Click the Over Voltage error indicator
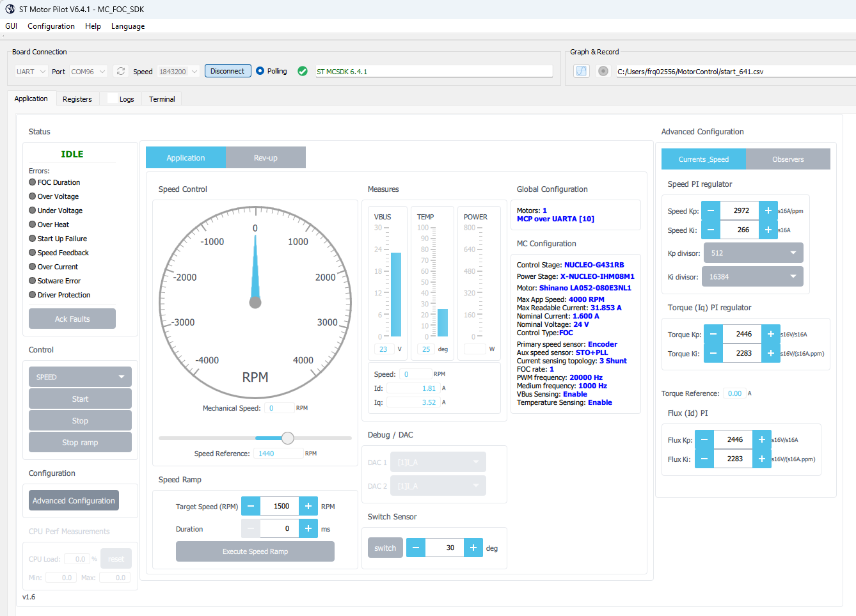856x616 pixels. coord(32,196)
